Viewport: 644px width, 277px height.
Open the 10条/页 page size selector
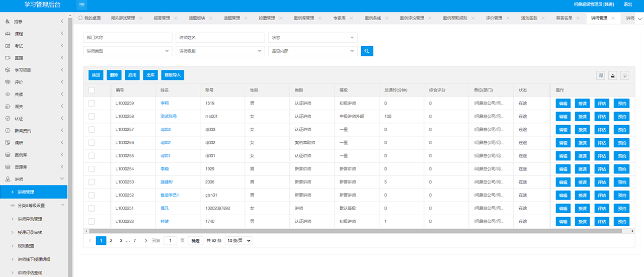tap(238, 241)
